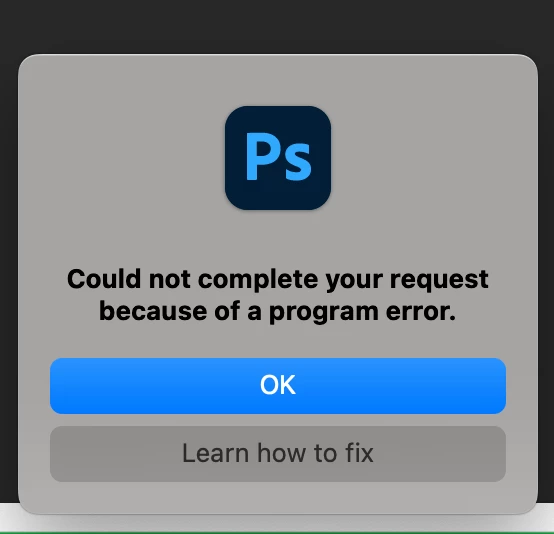Click the word 'fix' on the secondary button
Viewport: 554px width, 534px height.
click(x=359, y=453)
